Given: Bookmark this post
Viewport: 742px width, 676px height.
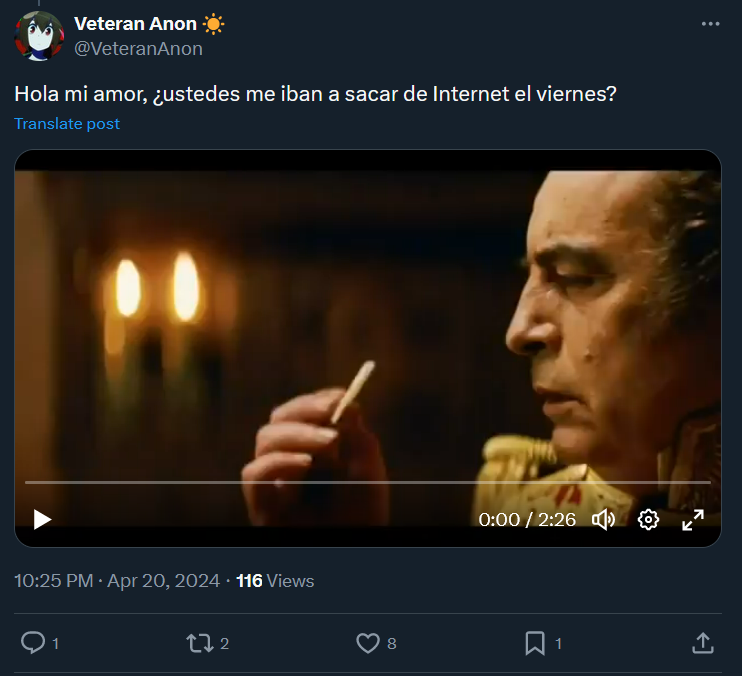Looking at the screenshot, I should point(535,643).
